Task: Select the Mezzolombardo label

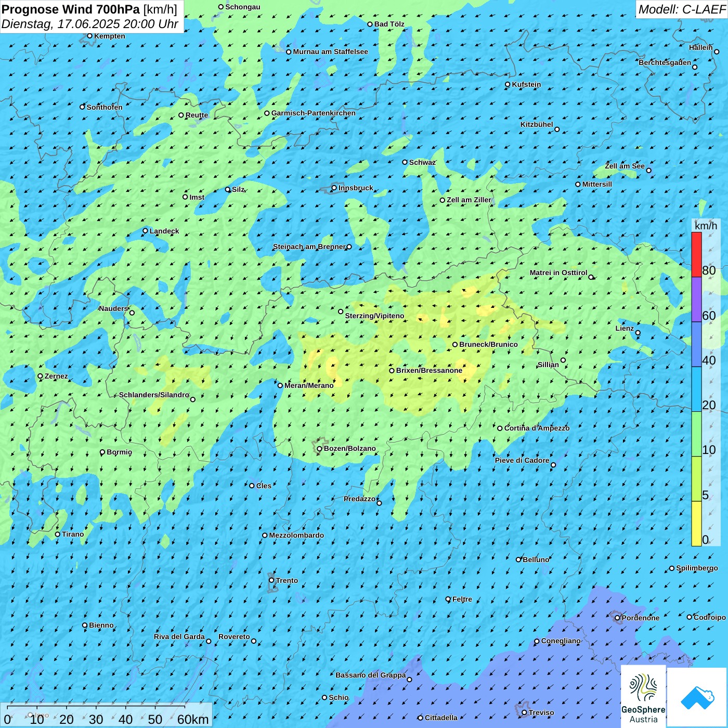Action: tap(296, 535)
